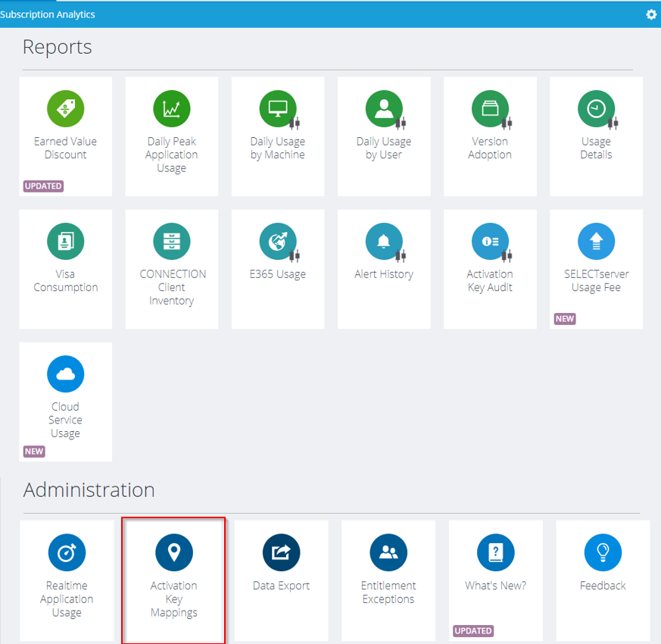Open the Activation Key Audit icon

[490, 241]
